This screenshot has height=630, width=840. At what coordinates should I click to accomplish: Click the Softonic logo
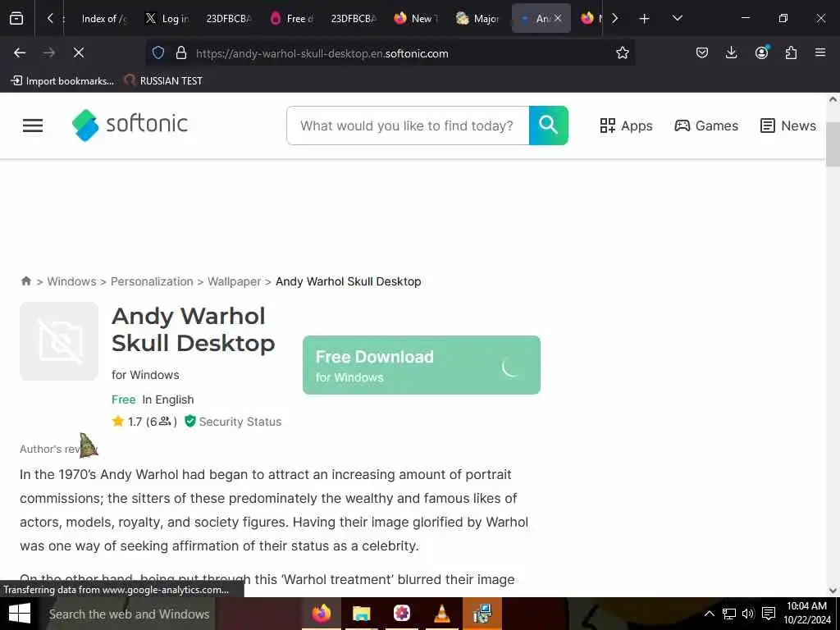coord(130,125)
